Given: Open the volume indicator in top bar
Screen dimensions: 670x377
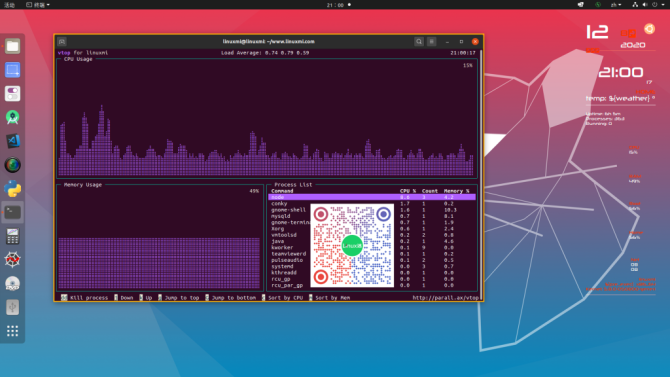Looking at the screenshot, I should click(645, 5).
